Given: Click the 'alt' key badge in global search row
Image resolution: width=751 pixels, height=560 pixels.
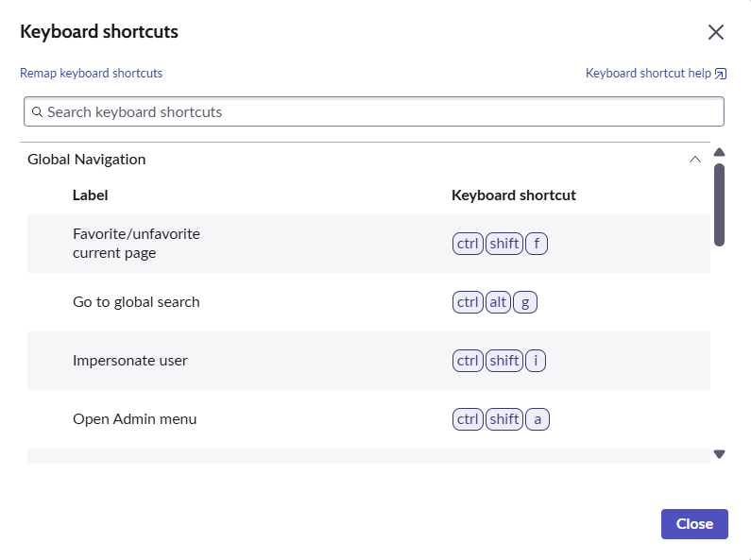Looking at the screenshot, I should tap(498, 302).
